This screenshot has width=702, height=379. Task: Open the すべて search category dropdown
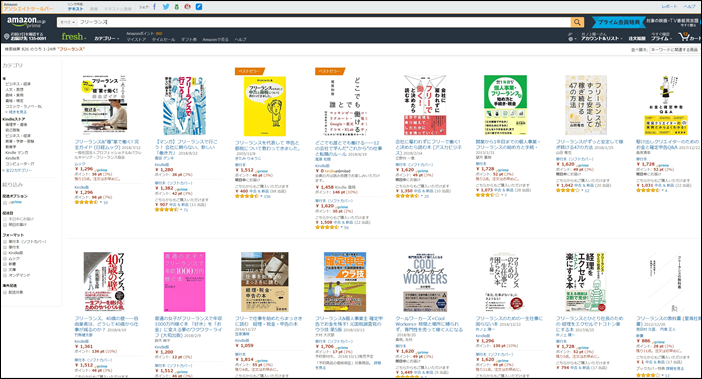tap(68, 22)
